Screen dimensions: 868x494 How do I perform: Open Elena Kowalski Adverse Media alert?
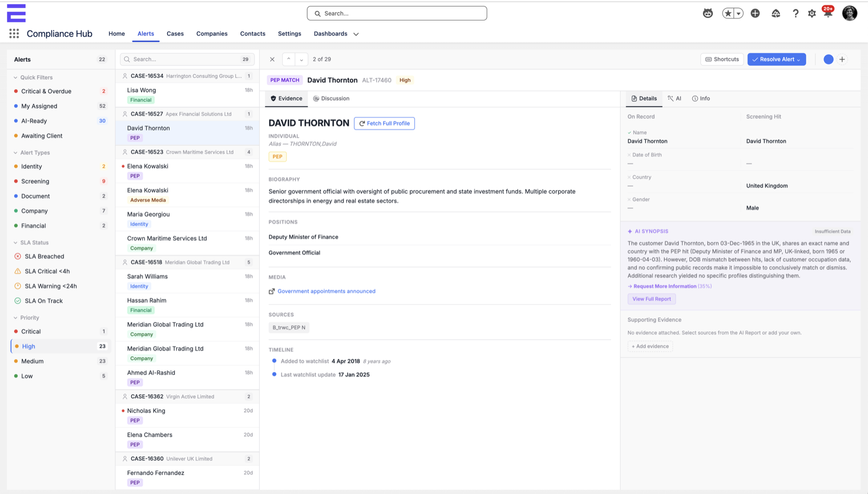pyautogui.click(x=187, y=195)
